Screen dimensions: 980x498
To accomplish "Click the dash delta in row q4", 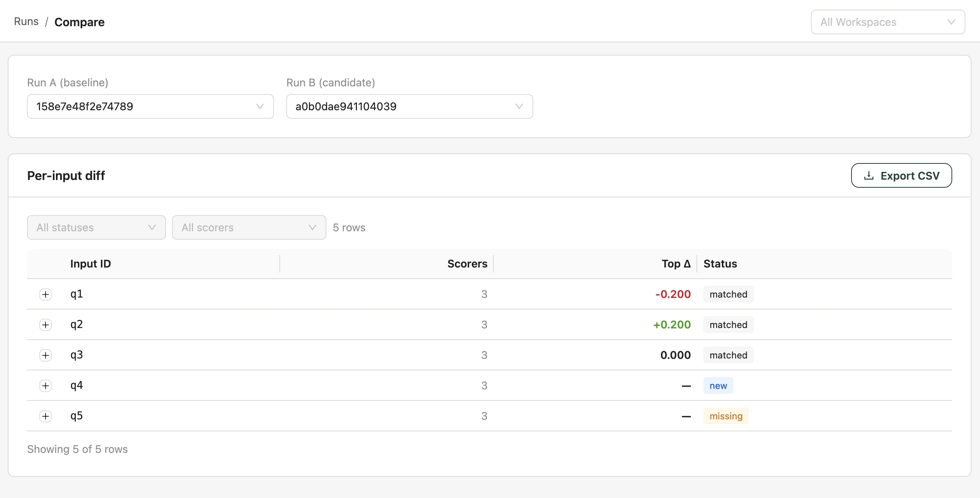I will (686, 386).
